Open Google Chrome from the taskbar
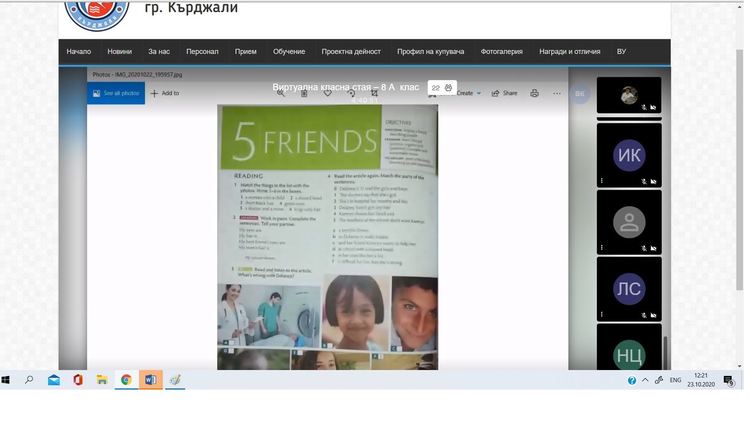The image size is (750, 422). [126, 380]
